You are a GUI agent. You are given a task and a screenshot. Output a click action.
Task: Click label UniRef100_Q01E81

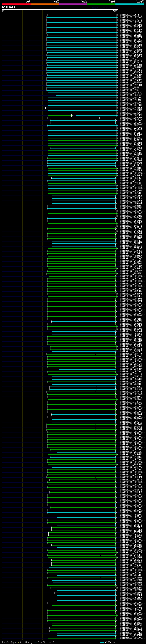point(131,105)
